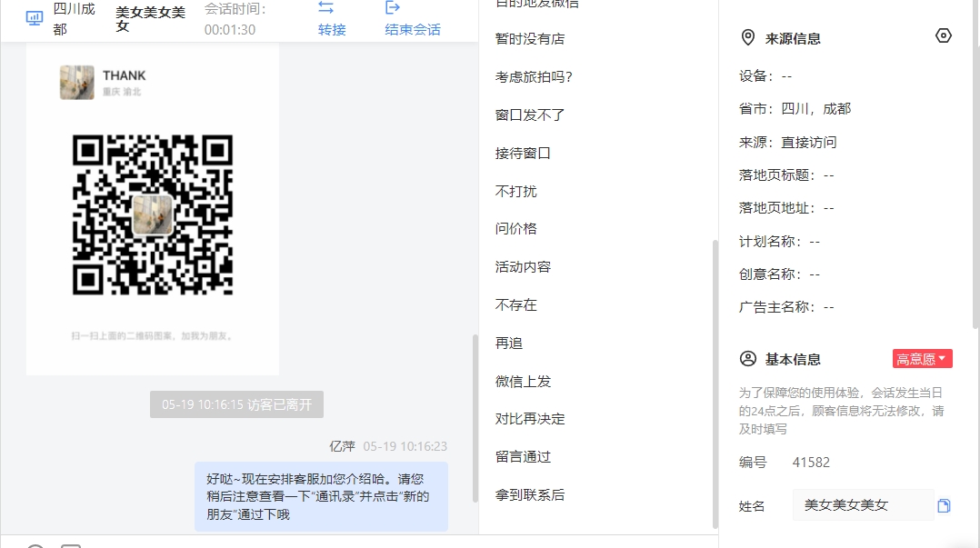Select quick reply 问价格
Screen dimensions: 980x548
click(x=515, y=229)
